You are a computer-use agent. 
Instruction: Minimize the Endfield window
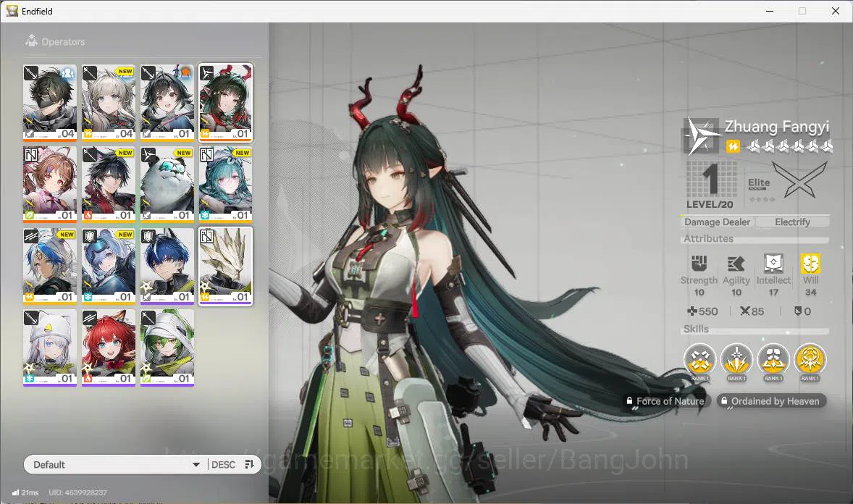pyautogui.click(x=770, y=11)
